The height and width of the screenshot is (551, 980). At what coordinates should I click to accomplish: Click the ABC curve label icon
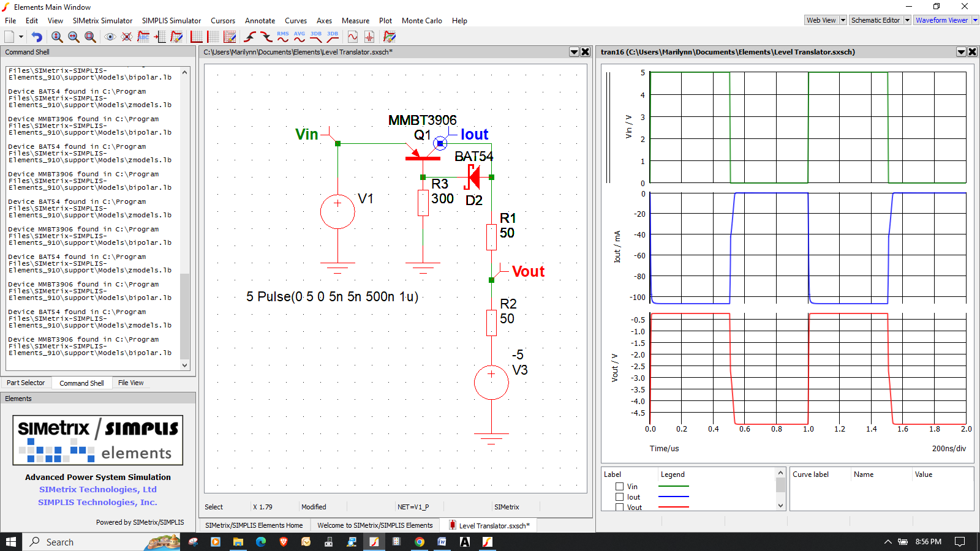[143, 37]
